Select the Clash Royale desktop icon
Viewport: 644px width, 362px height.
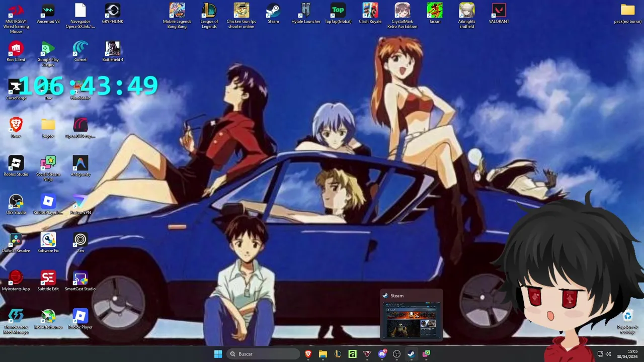(x=370, y=14)
